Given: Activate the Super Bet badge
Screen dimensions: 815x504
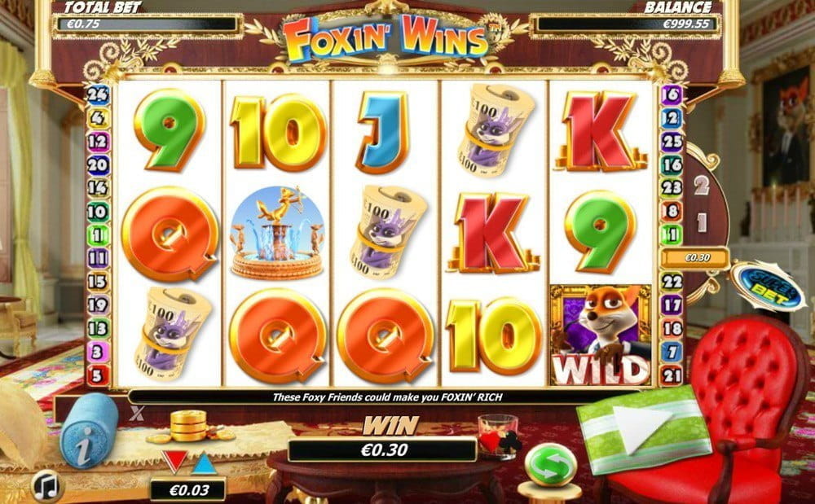Looking at the screenshot, I should [767, 285].
